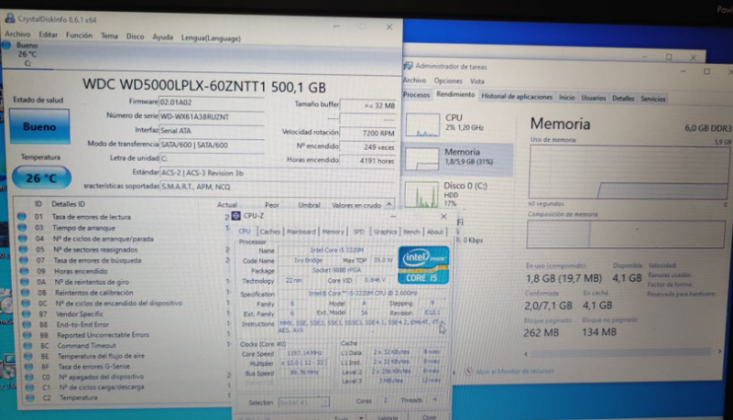
Task: Click status icon for BB Reported Uncorrectable Errors
Action: pyautogui.click(x=27, y=335)
